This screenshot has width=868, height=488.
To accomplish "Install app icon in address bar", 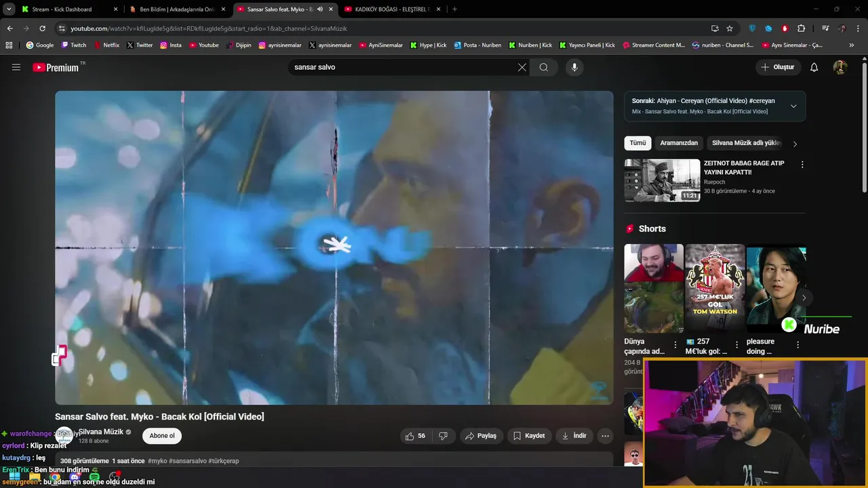I will pyautogui.click(x=715, y=28).
